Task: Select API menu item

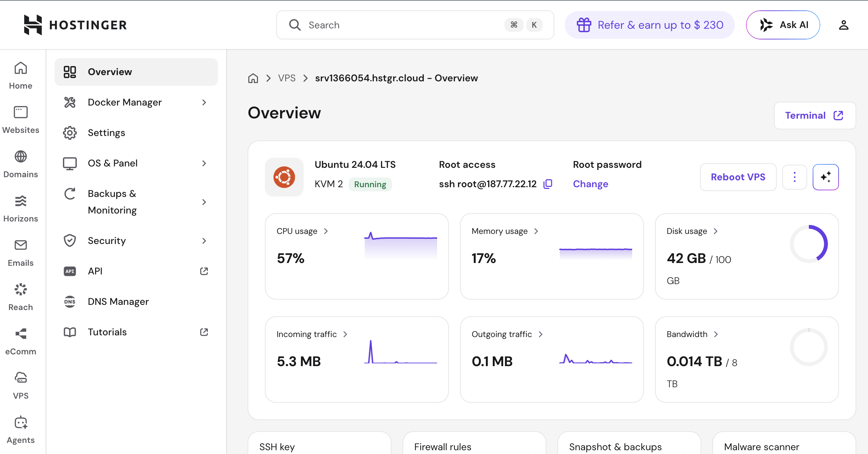Action: pyautogui.click(x=136, y=271)
